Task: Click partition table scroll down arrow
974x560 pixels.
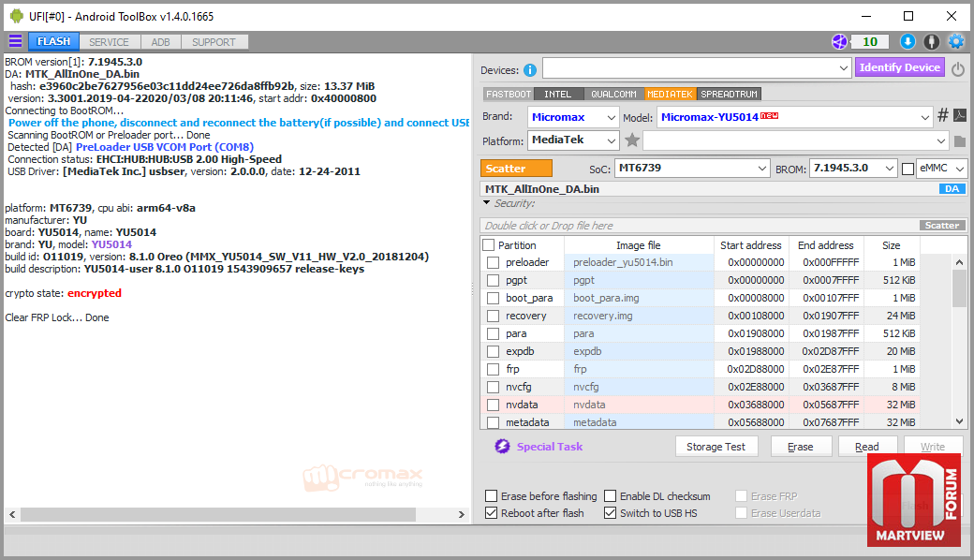Action: [x=959, y=421]
